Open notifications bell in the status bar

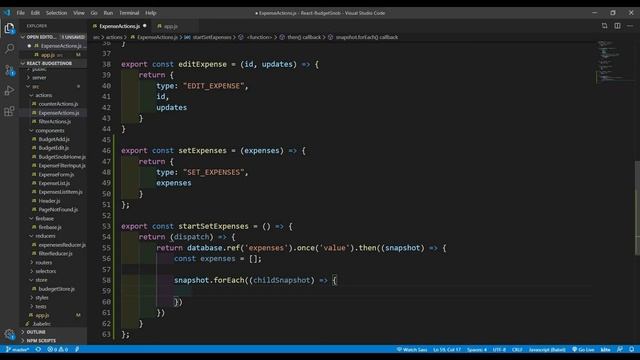pos(631,349)
